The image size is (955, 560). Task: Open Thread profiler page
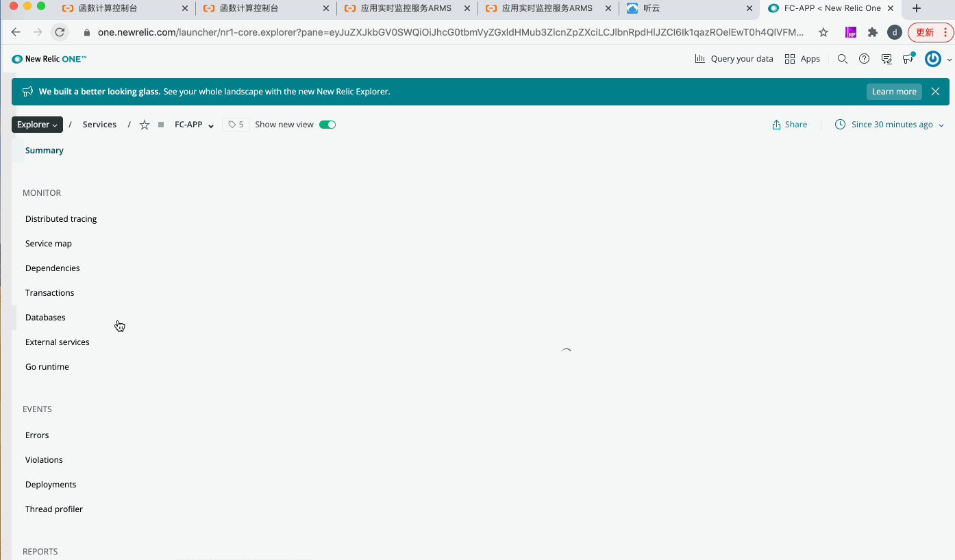(54, 509)
